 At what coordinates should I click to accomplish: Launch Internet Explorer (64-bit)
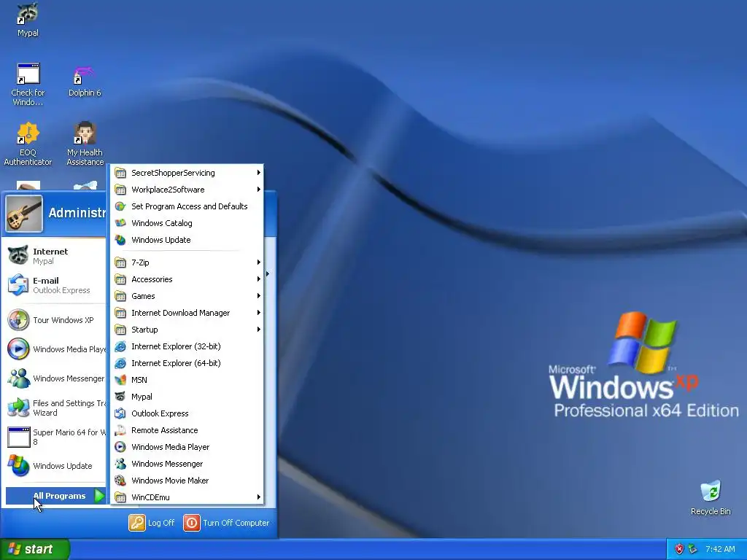[187, 363]
